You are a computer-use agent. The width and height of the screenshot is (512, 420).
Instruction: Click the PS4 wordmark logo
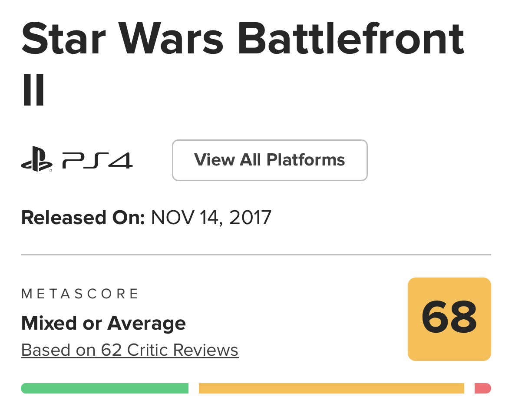point(97,160)
